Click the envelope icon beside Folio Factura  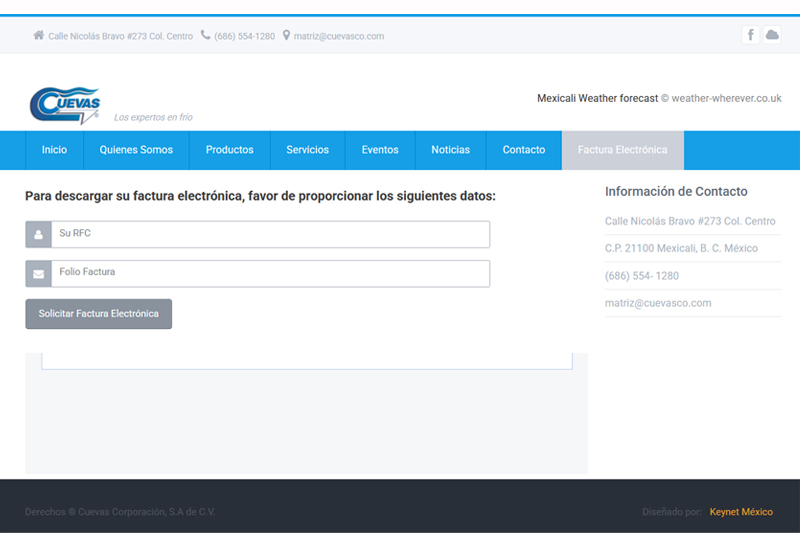38,273
